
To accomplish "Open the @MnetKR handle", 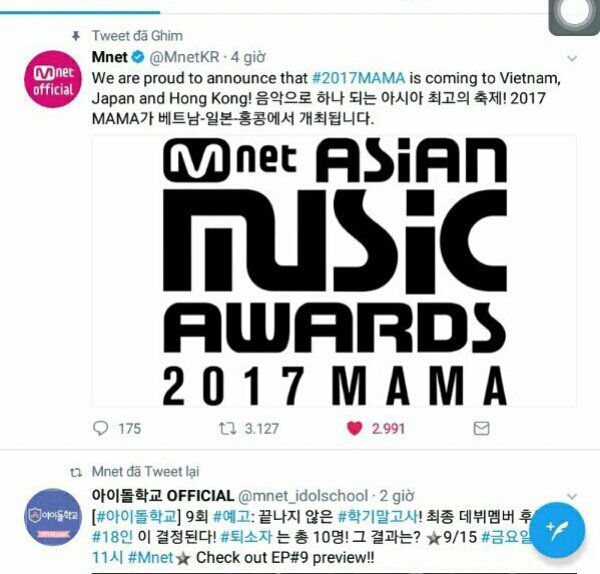I will (x=184, y=57).
